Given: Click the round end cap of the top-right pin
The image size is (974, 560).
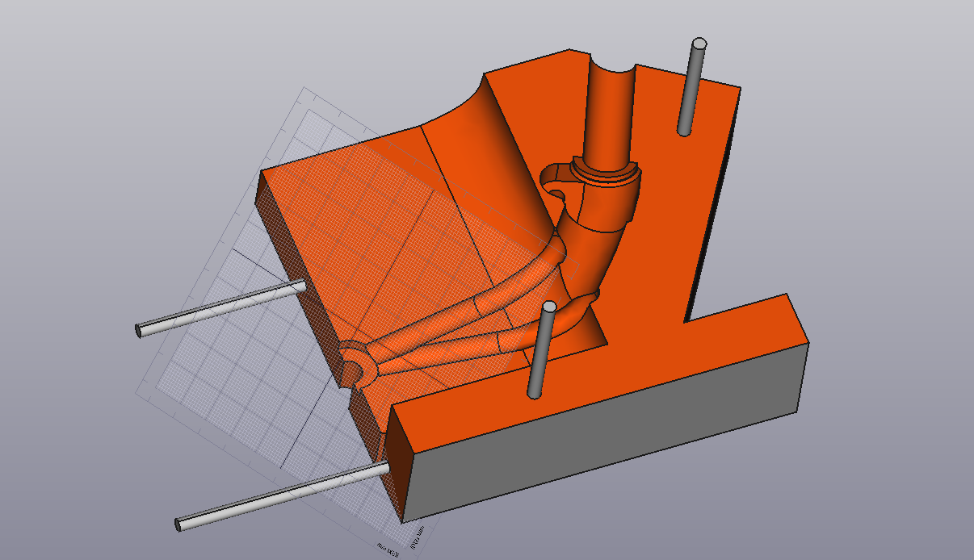Looking at the screenshot, I should pyautogui.click(x=700, y=44).
